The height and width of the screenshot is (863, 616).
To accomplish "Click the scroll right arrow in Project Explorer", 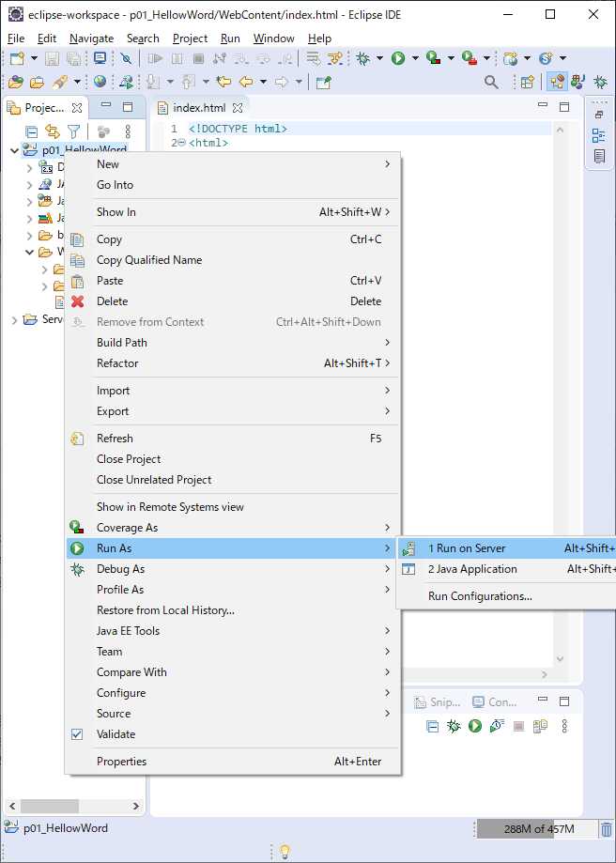I will coord(136,807).
